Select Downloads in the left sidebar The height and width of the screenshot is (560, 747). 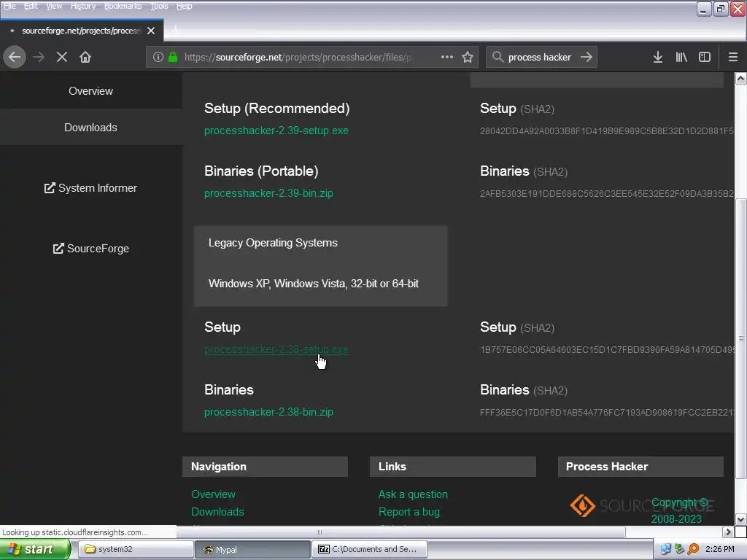click(90, 128)
